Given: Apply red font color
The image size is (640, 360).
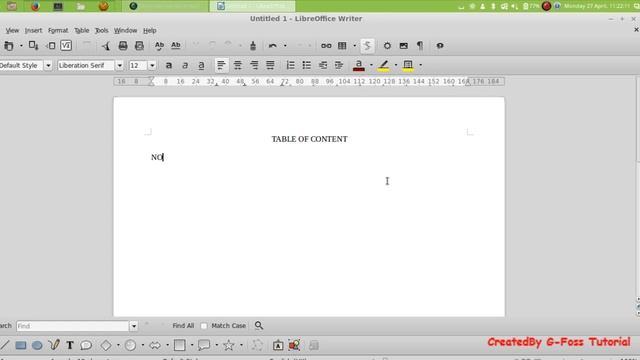Looking at the screenshot, I should click(x=359, y=65).
